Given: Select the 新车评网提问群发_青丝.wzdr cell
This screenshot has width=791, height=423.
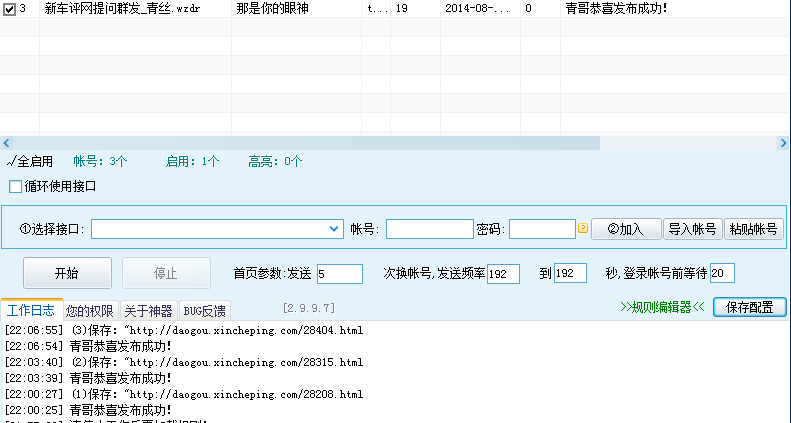Looking at the screenshot, I should [x=135, y=9].
